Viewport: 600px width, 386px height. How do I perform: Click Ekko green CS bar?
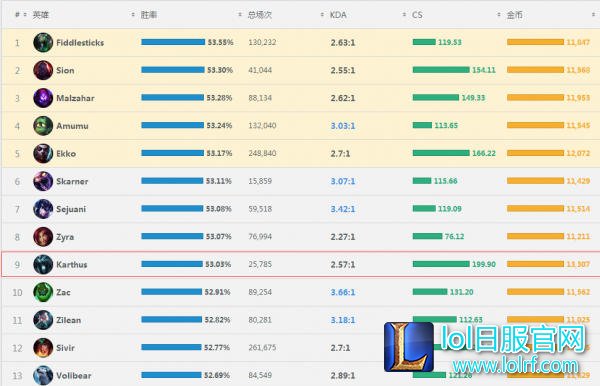(x=441, y=153)
